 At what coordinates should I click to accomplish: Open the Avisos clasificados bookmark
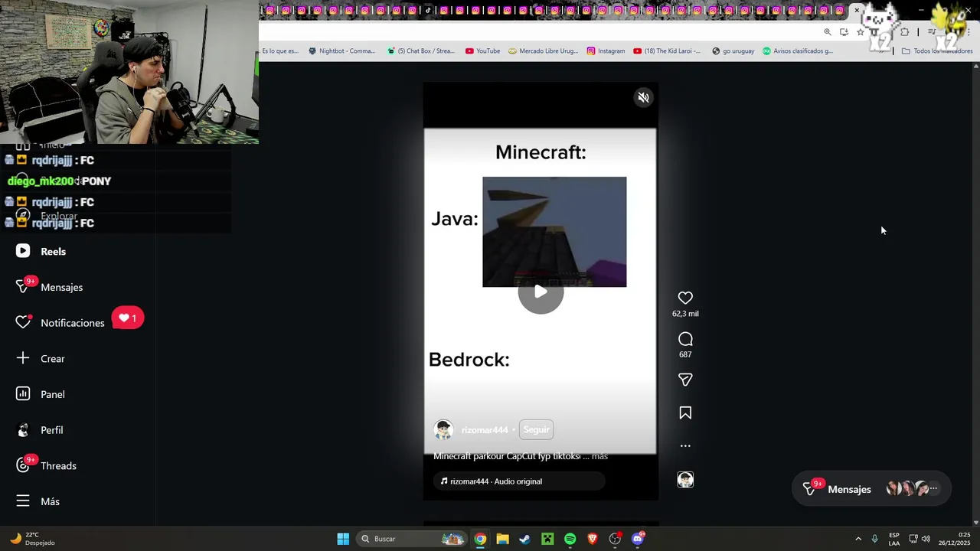[x=797, y=51]
